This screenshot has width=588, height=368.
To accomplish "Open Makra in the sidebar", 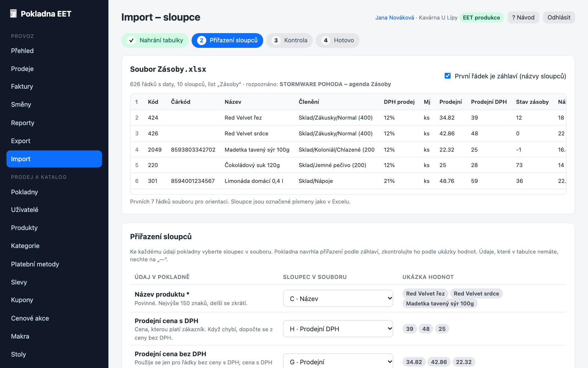I will [x=54, y=336].
